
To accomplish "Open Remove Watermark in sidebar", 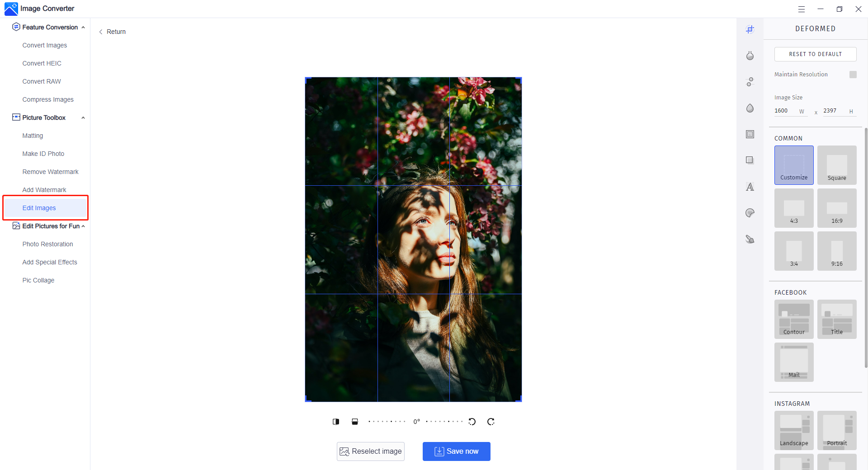I will click(50, 172).
